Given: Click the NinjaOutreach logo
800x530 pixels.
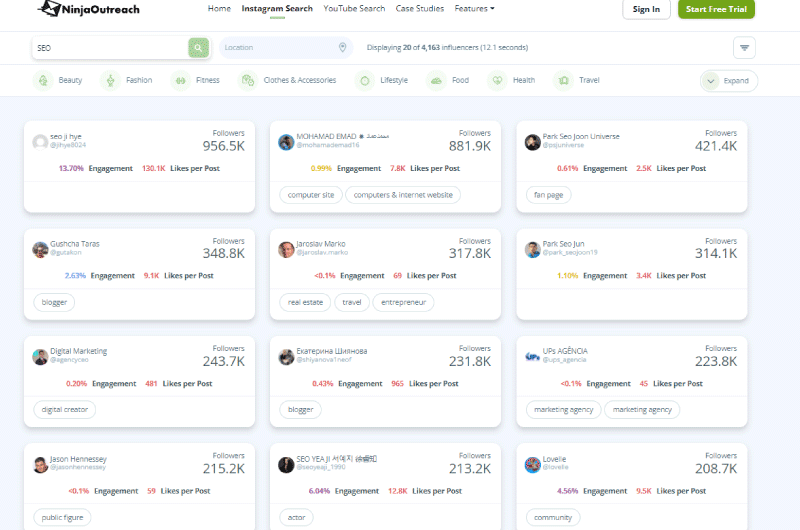Looking at the screenshot, I should click(89, 9).
